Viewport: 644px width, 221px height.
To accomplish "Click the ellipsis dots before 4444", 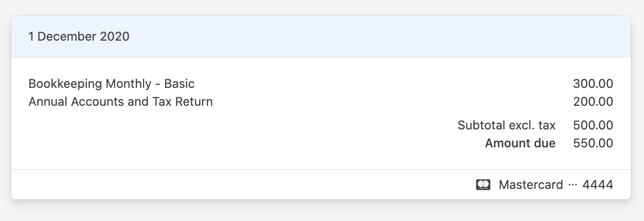I will pos(573,185).
